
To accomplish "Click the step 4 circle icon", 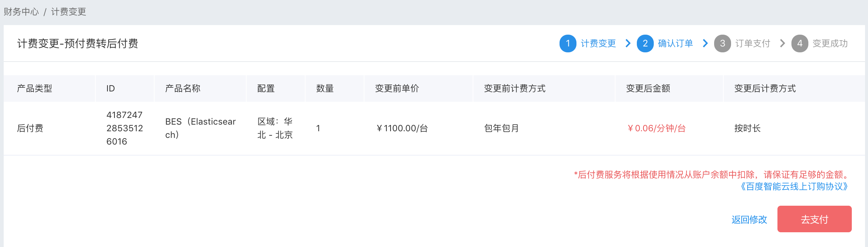I will [800, 44].
